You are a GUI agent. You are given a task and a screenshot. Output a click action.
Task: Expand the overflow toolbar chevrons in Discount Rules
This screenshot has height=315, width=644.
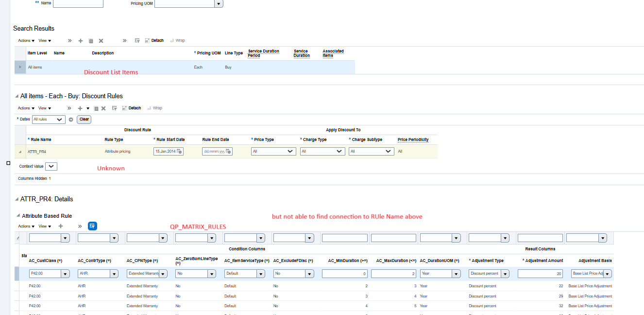click(x=69, y=108)
